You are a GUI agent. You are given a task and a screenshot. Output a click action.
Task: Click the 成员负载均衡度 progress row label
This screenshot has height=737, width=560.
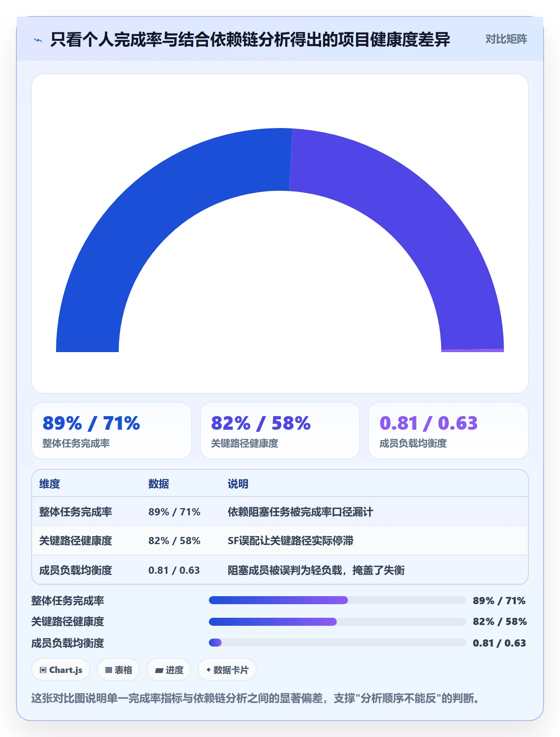[x=68, y=643]
